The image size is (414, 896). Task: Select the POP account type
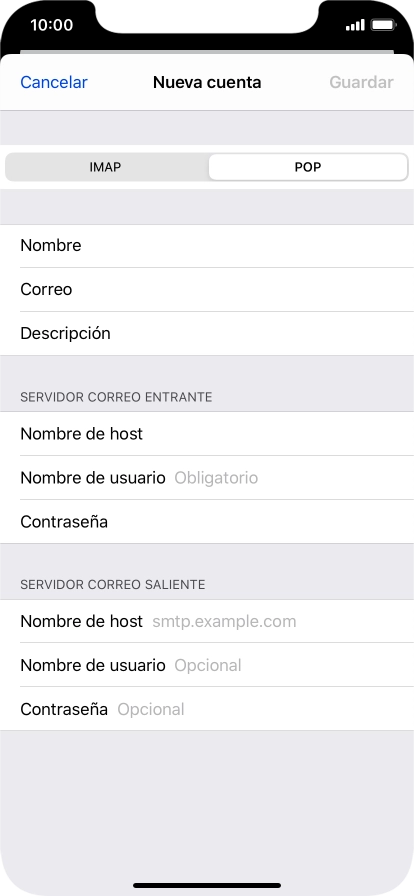(x=308, y=167)
